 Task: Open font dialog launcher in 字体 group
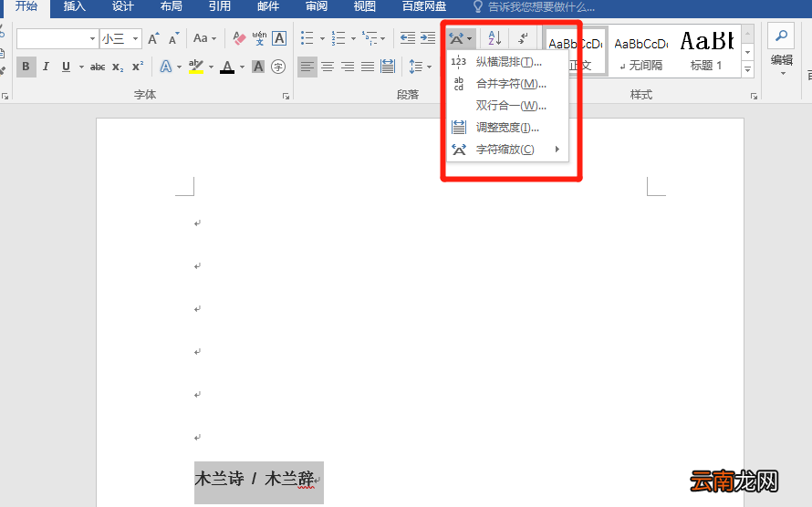tap(286, 97)
